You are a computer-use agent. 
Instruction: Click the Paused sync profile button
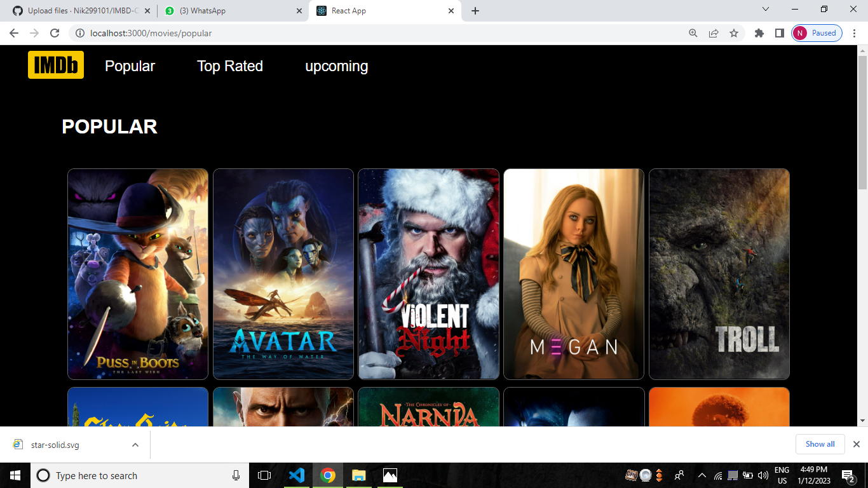click(x=816, y=33)
